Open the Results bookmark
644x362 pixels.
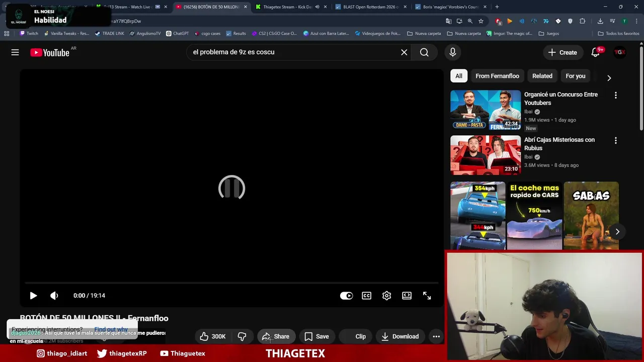point(236,34)
